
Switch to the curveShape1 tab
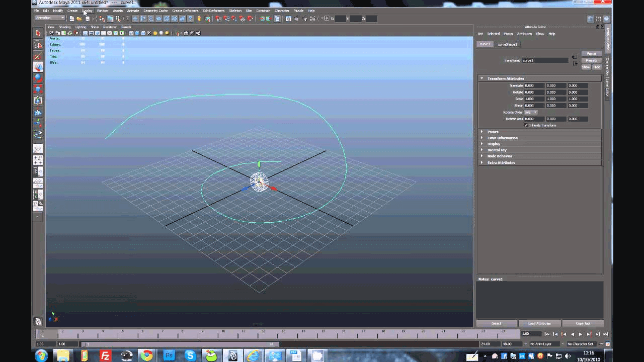[507, 44]
